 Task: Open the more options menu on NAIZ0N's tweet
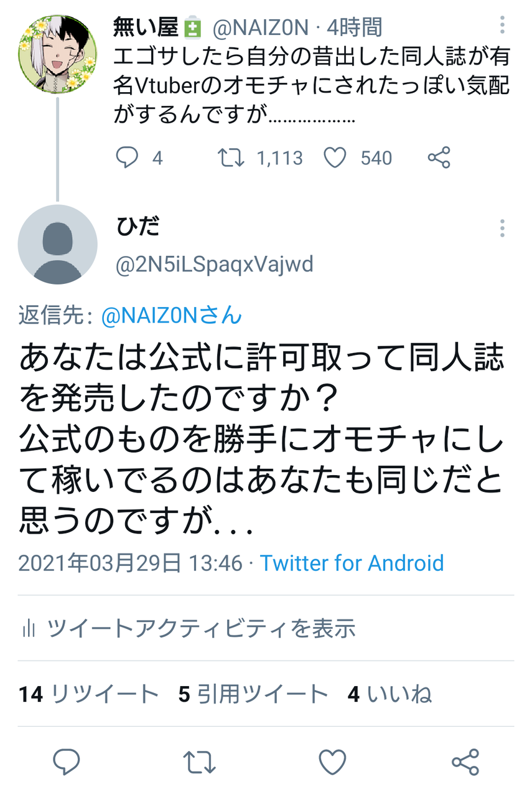(502, 24)
